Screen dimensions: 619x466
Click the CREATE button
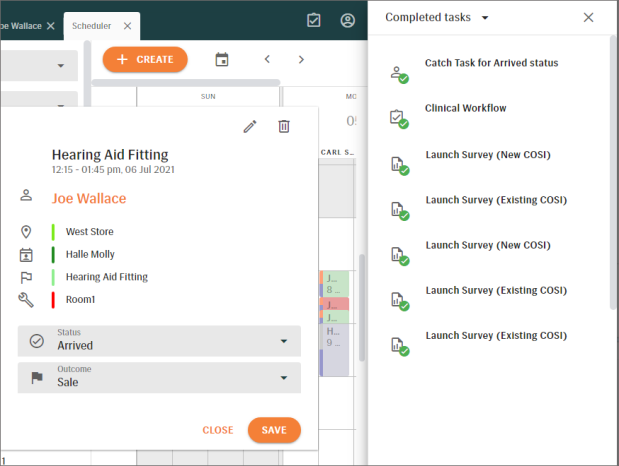click(145, 60)
